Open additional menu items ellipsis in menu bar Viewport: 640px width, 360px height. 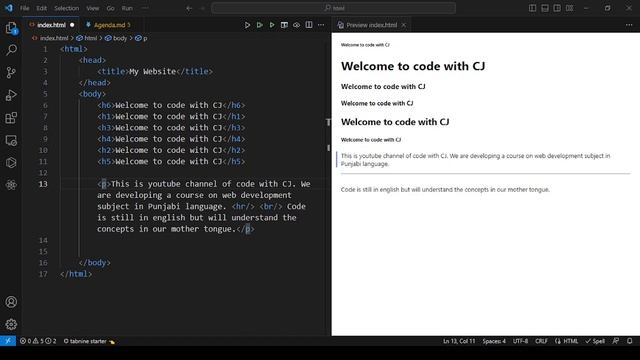pos(145,8)
